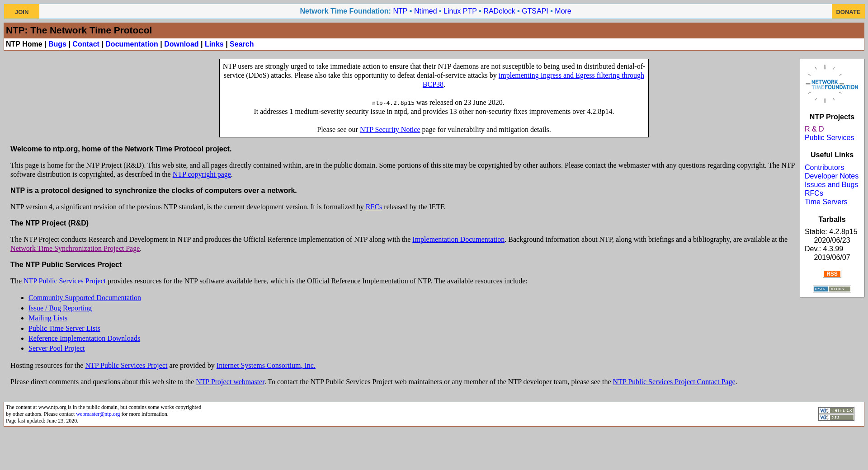The height and width of the screenshot is (470, 868).
Task: Open the Documentation navigation item
Action: (x=132, y=44)
